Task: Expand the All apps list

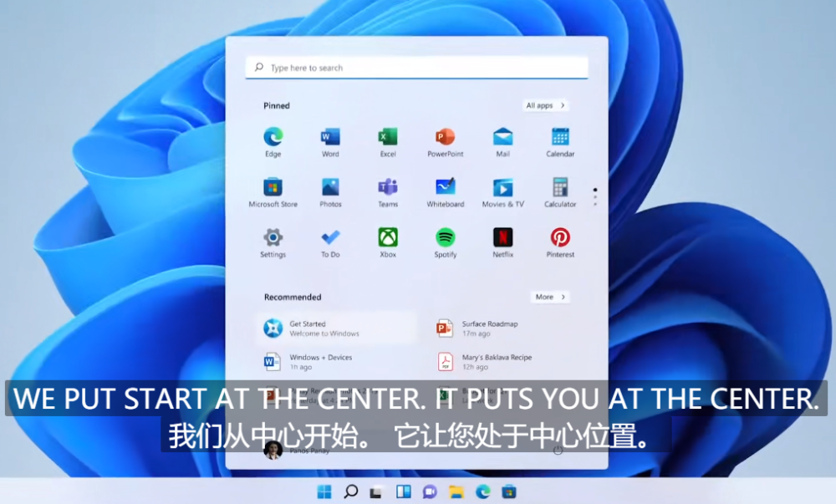Action: tap(545, 105)
